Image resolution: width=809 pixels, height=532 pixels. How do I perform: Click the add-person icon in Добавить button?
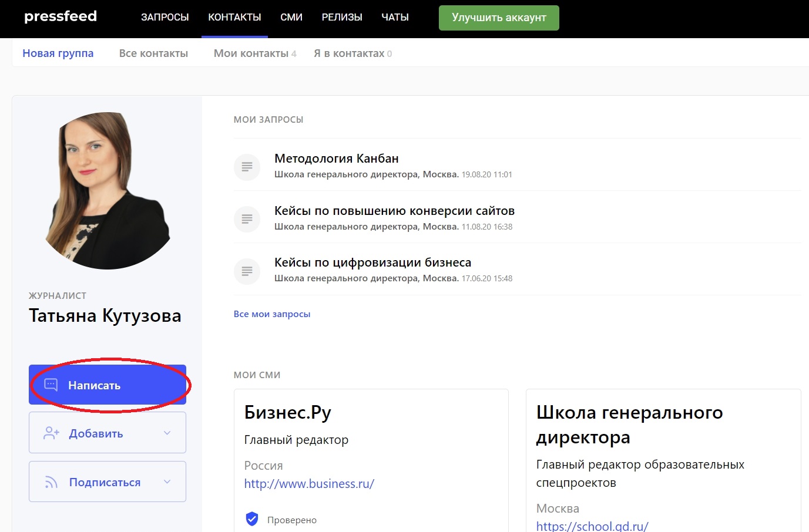pyautogui.click(x=51, y=433)
